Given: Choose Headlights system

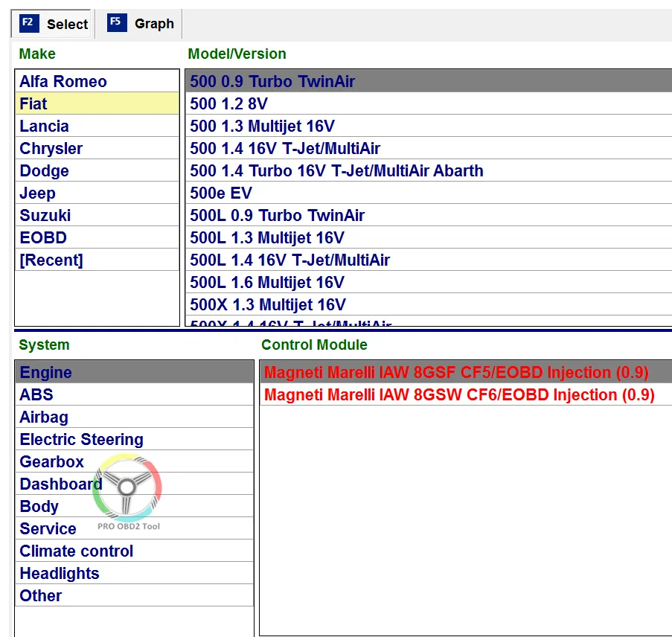Looking at the screenshot, I should 134,573.
